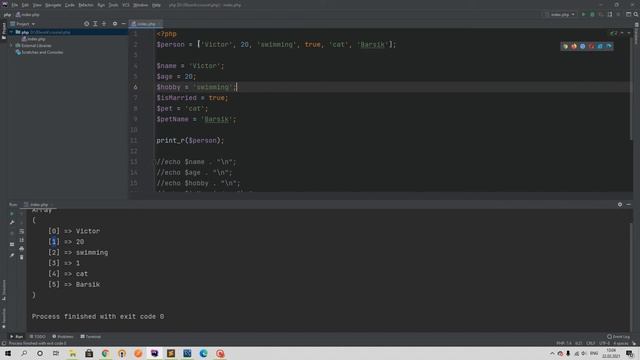Open the notification center icon in tray

[630, 353]
